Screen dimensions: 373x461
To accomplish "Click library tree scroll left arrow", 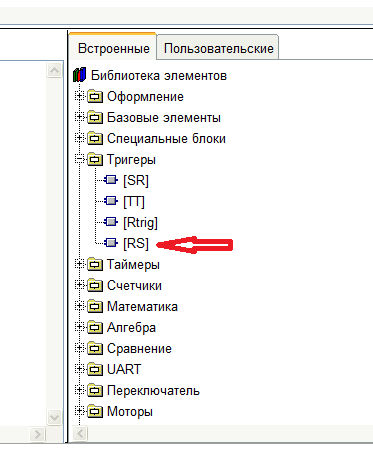I will point(80,434).
